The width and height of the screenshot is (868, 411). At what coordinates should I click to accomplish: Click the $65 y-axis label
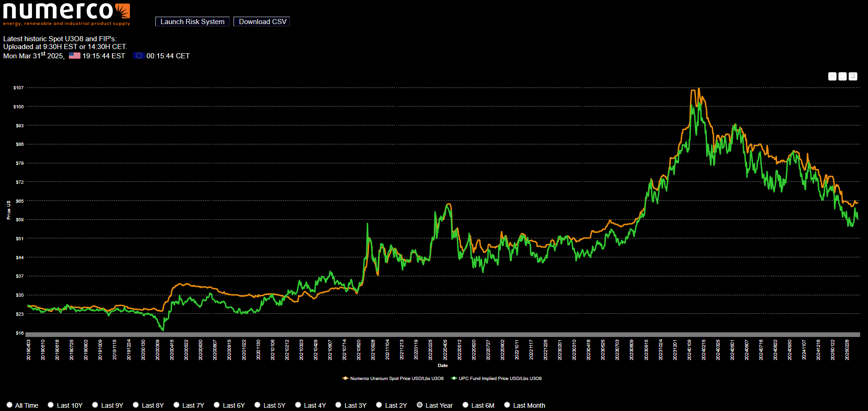click(x=19, y=201)
